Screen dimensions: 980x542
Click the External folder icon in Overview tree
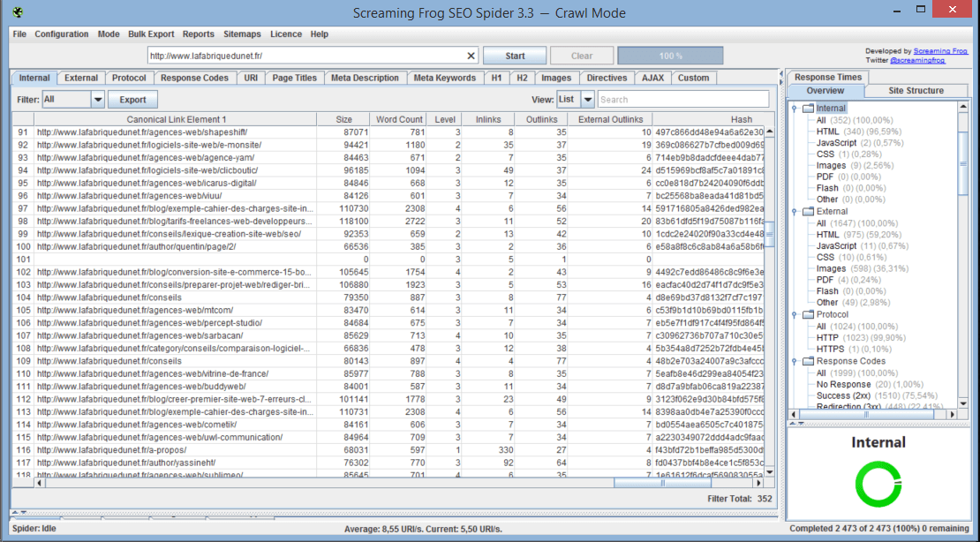tap(808, 212)
